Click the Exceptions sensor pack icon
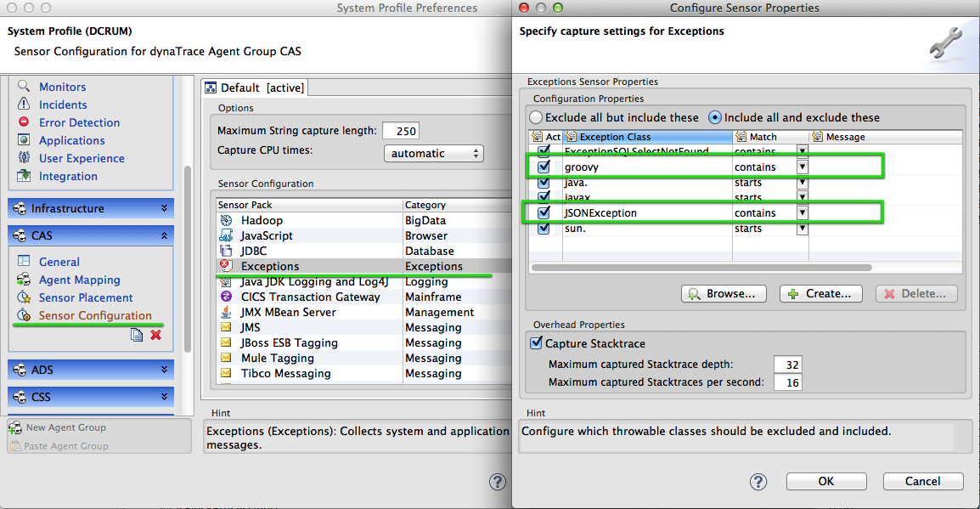This screenshot has width=980, height=509. 226,266
